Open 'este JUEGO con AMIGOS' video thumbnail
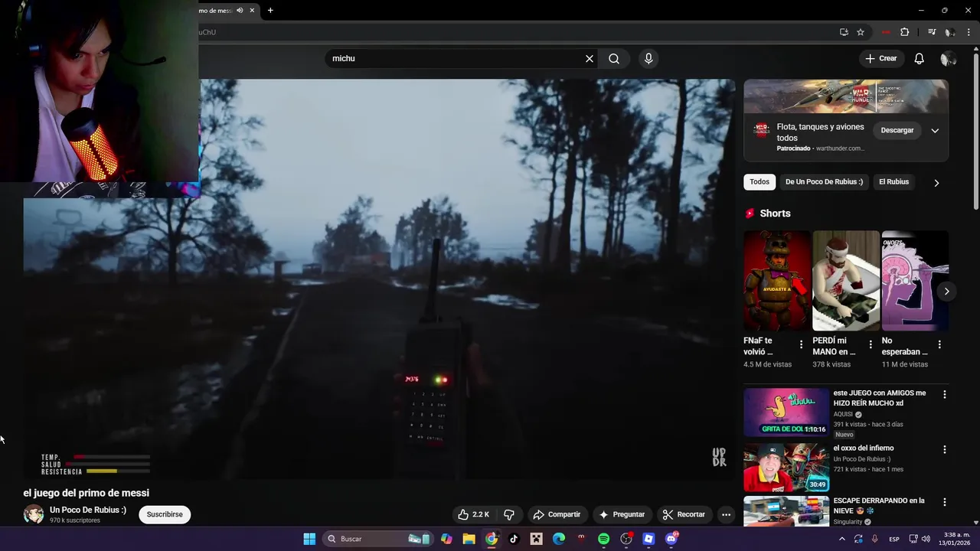This screenshot has width=980, height=551. point(786,412)
